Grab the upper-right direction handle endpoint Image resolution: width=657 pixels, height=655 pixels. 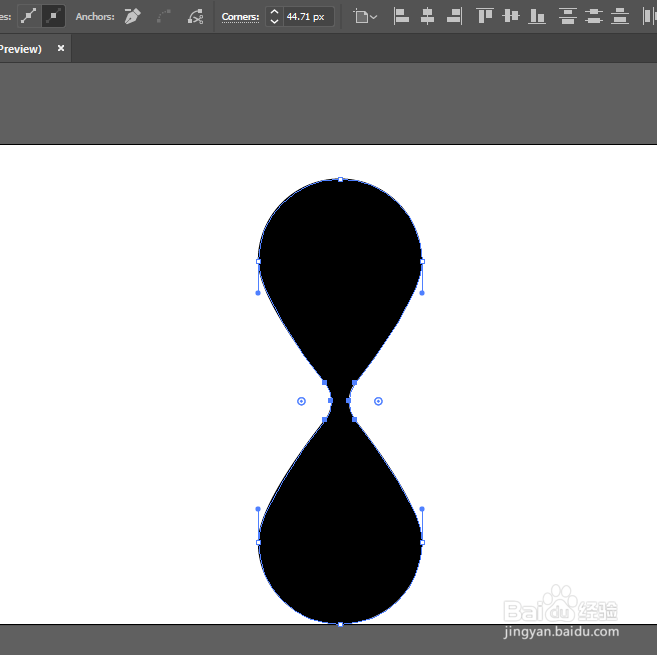[x=422, y=293]
